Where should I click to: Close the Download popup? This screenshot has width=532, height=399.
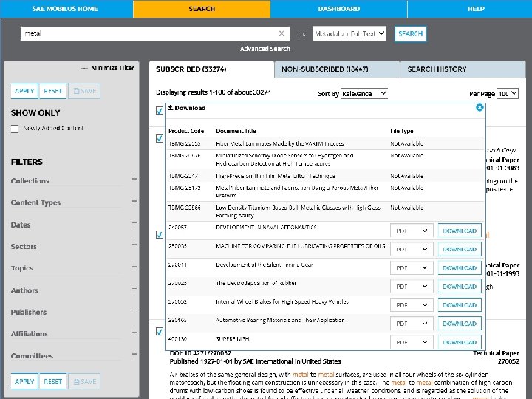[480, 108]
